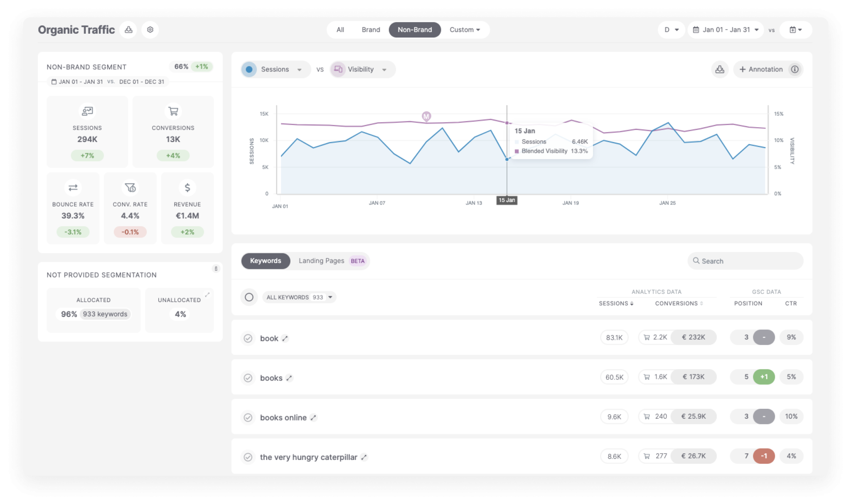
Task: Click the keyword Search field
Action: click(745, 261)
